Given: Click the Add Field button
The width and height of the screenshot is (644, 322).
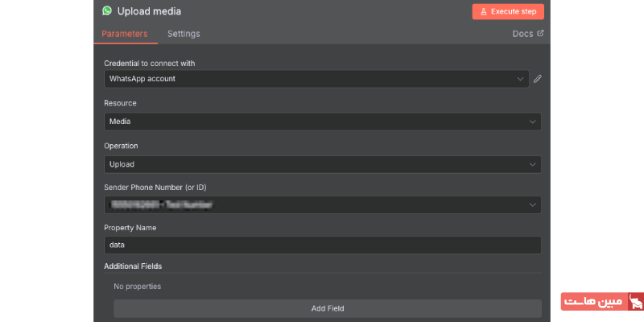Looking at the screenshot, I should [x=327, y=308].
